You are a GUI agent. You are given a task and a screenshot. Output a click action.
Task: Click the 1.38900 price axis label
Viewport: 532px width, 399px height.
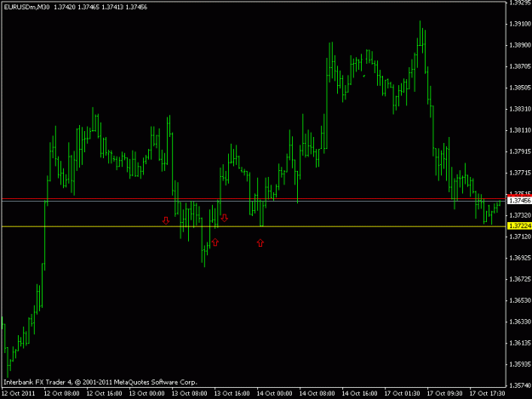coord(520,45)
